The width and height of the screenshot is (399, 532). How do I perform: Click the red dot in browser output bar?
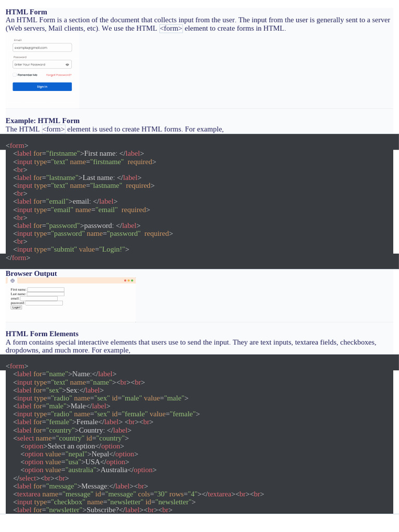(x=125, y=281)
